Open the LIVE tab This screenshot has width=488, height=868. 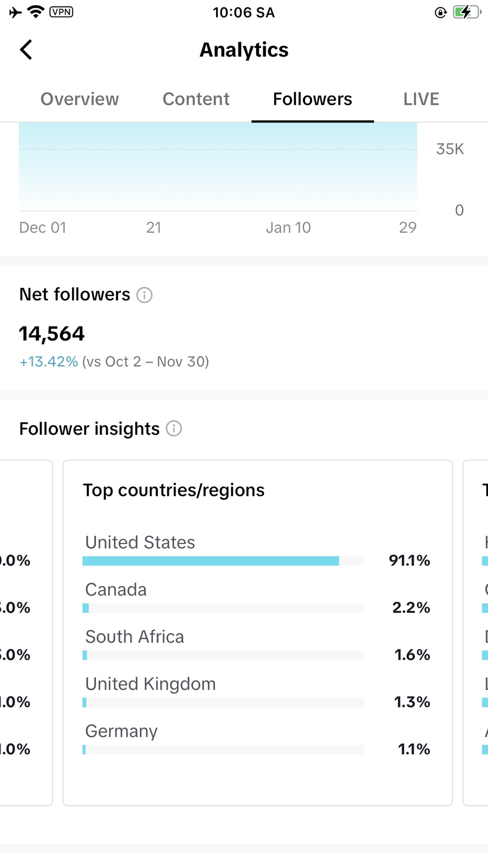(x=421, y=99)
